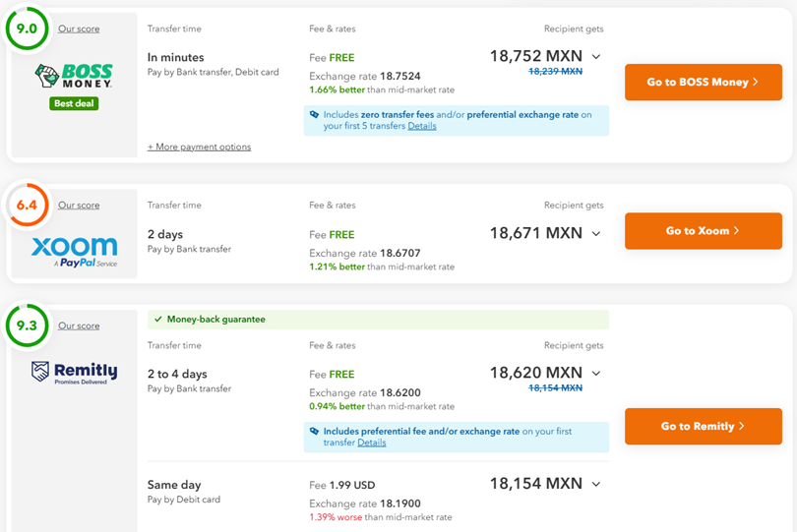The width and height of the screenshot is (797, 532).
Task: Click the Remitly logo
Action: 74,372
